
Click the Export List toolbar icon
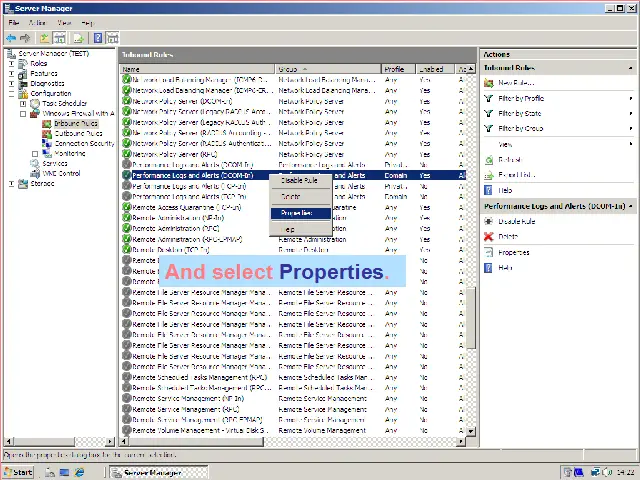tap(78, 38)
